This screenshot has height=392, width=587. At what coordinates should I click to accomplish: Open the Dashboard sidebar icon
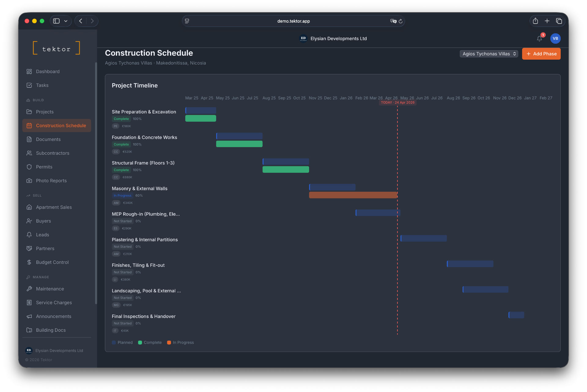[29, 71]
